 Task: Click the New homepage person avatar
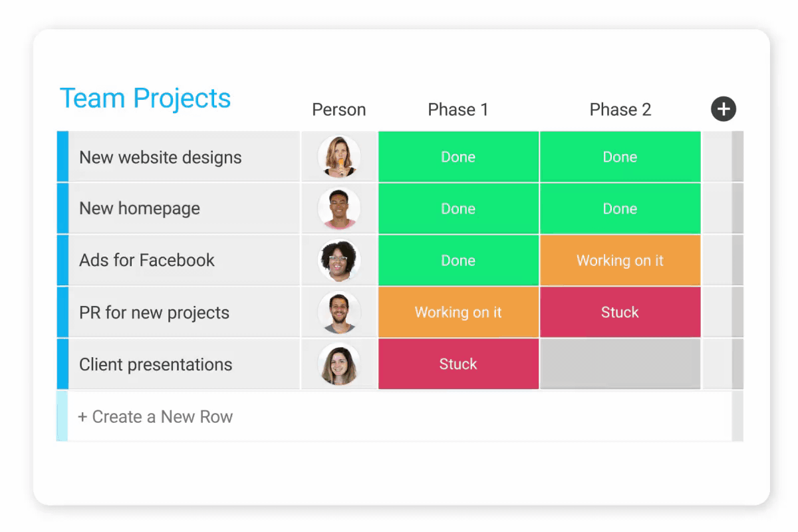click(x=339, y=209)
